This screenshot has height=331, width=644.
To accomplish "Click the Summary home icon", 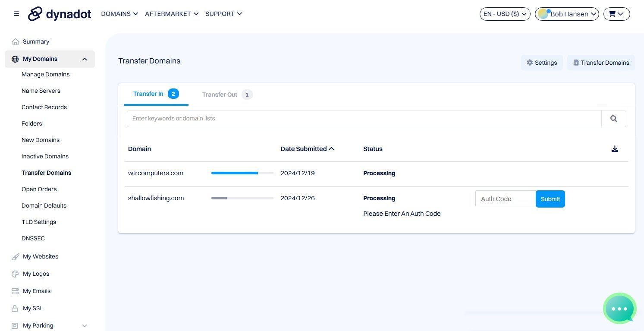I will tap(16, 42).
